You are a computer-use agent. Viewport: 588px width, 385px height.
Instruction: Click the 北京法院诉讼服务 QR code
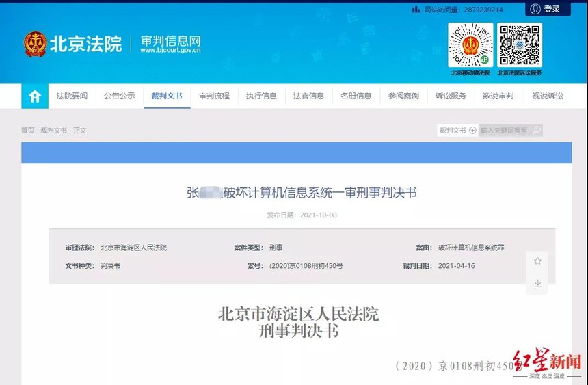click(x=520, y=45)
